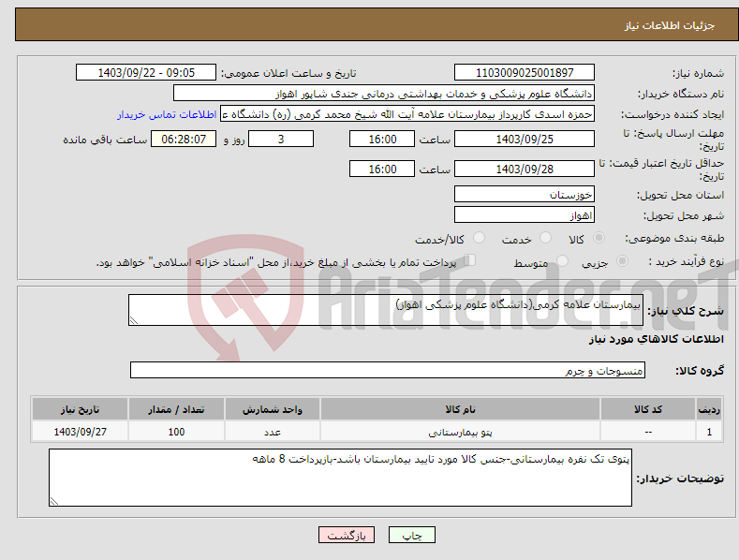
Task: Click the تعداد / مقدار column header
Action: (x=176, y=409)
